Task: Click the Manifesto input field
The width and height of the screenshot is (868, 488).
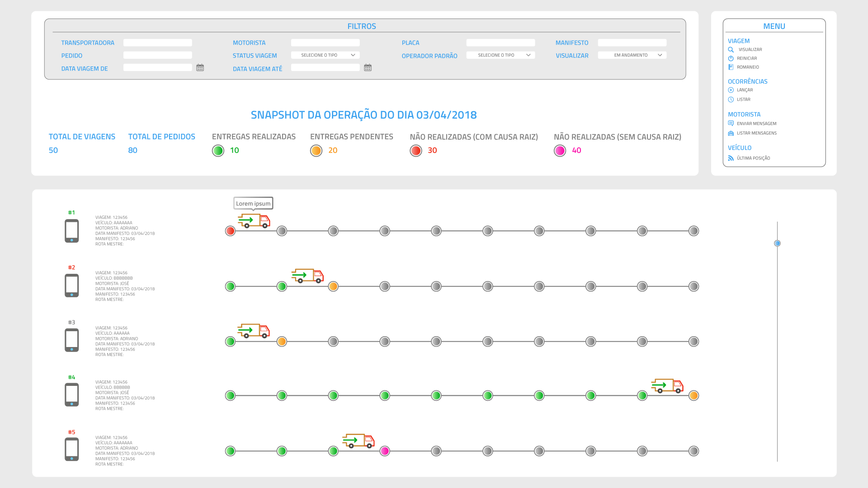Action: pos(632,42)
